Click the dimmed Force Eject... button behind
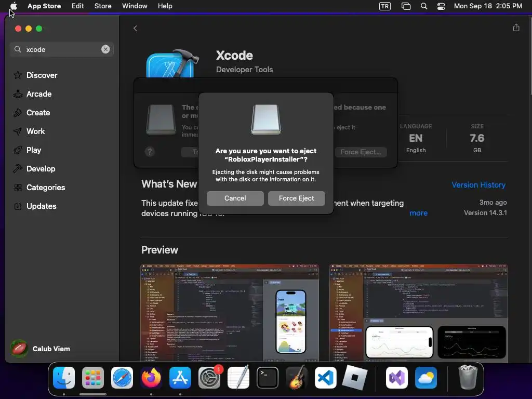The image size is (532, 399). pos(361,152)
